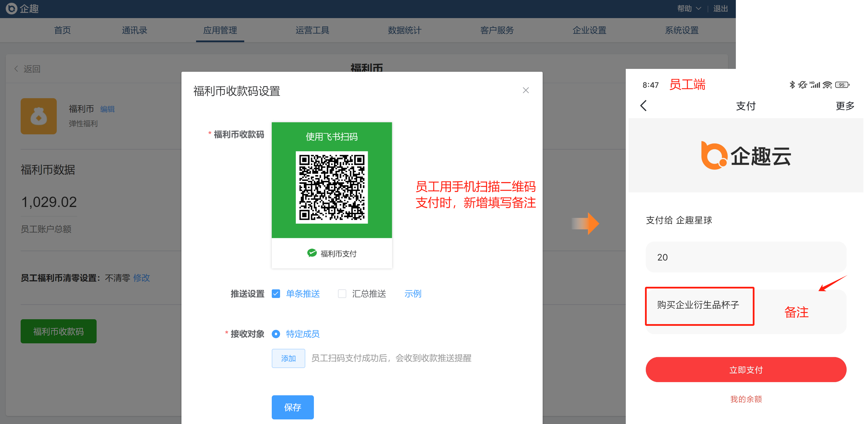Click the 企趣 logo icon
The image size is (868, 424).
pyautogui.click(x=11, y=8)
